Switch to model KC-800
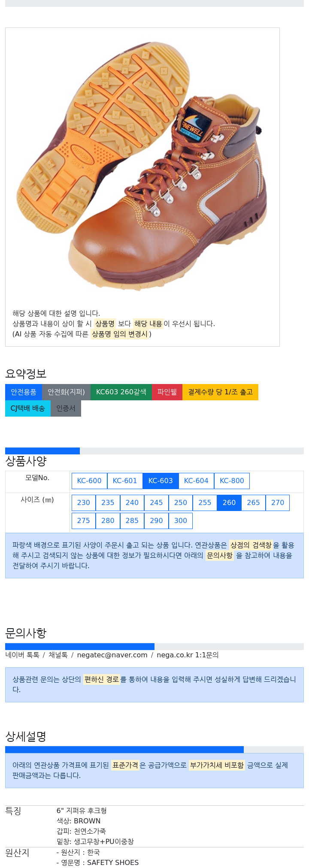Screen dimensions: 309x868 click(232, 481)
